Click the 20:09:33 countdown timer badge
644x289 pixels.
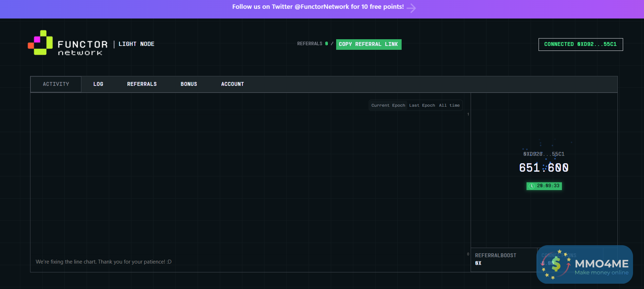tap(544, 186)
